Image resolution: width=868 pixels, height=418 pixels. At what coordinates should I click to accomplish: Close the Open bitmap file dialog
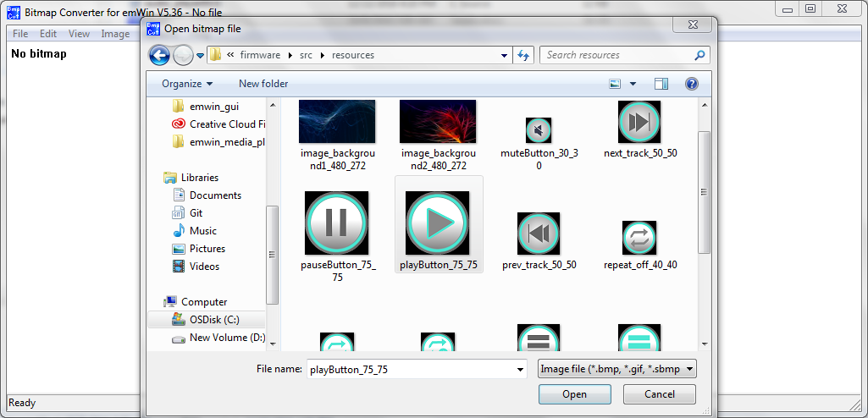(x=692, y=25)
